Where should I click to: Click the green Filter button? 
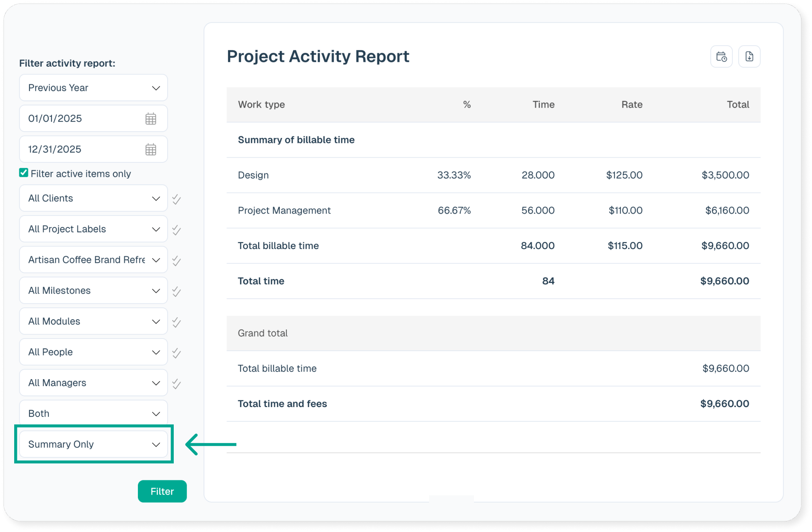pos(162,491)
